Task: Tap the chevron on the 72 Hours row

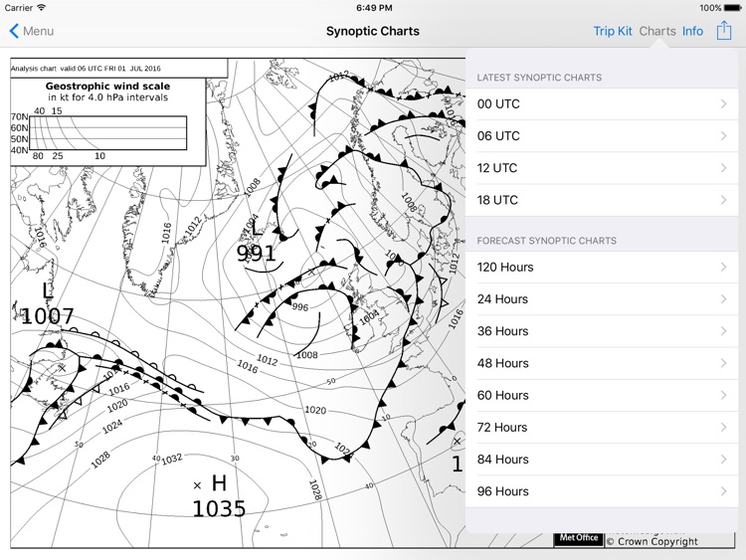Action: pos(724,428)
